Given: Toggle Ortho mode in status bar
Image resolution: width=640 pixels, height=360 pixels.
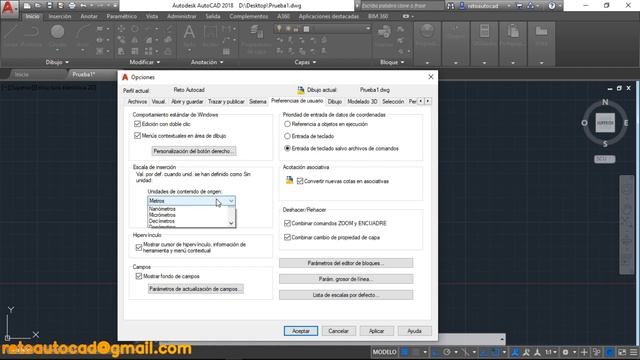Looking at the screenshot, I should (x=436, y=352).
